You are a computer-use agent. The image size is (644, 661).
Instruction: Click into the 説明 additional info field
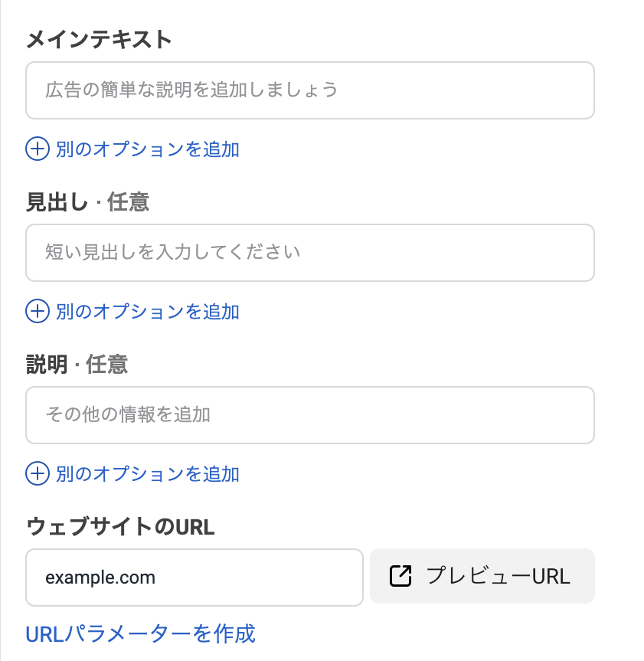pos(309,415)
